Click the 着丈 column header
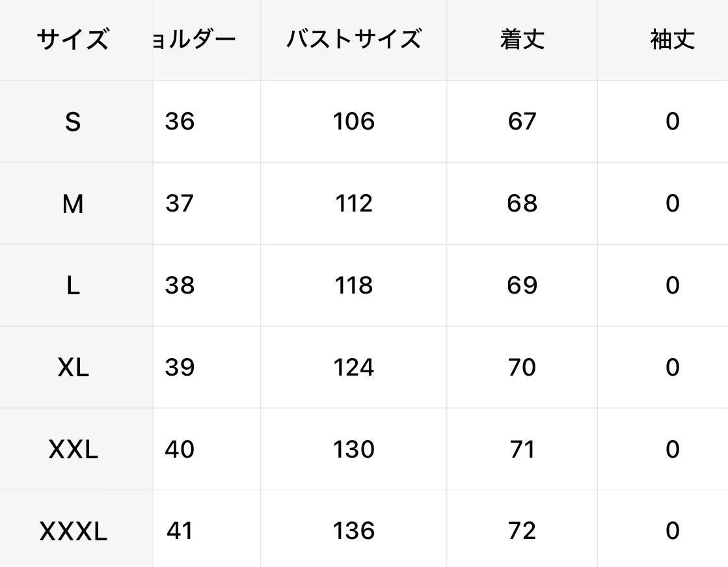This screenshot has width=728, height=567. (522, 40)
